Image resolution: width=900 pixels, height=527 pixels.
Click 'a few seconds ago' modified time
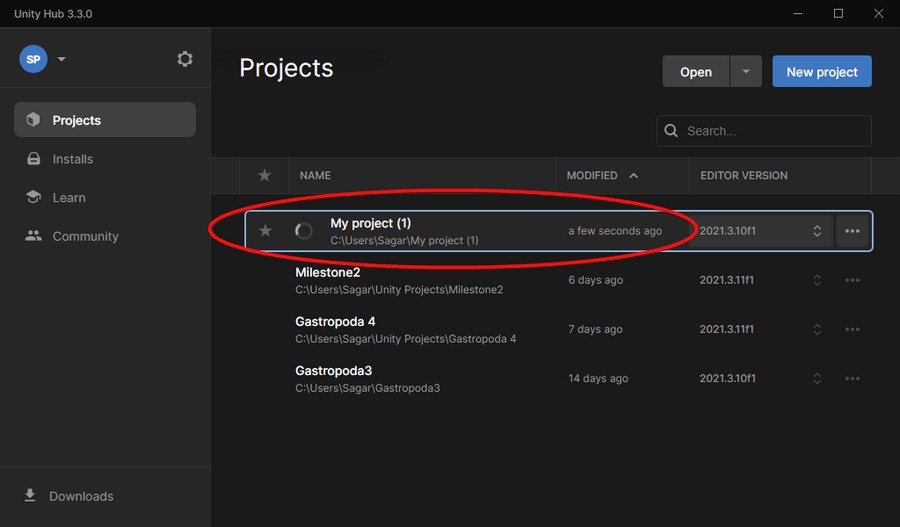point(615,231)
